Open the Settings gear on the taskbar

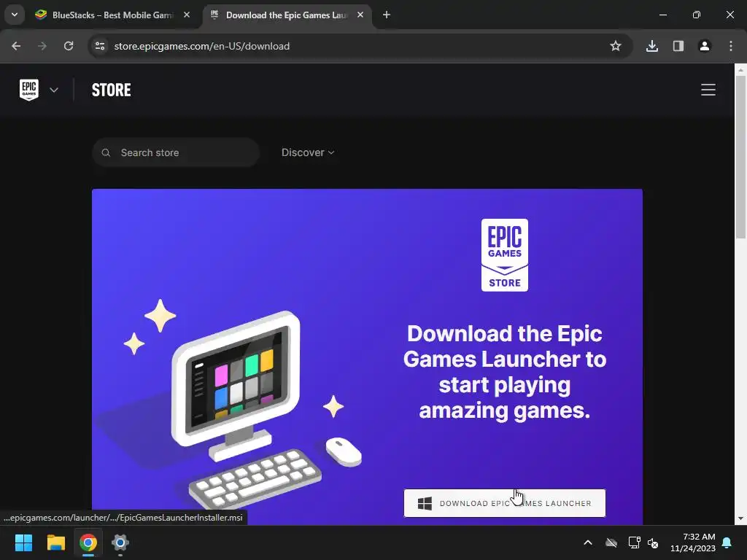[x=120, y=542]
